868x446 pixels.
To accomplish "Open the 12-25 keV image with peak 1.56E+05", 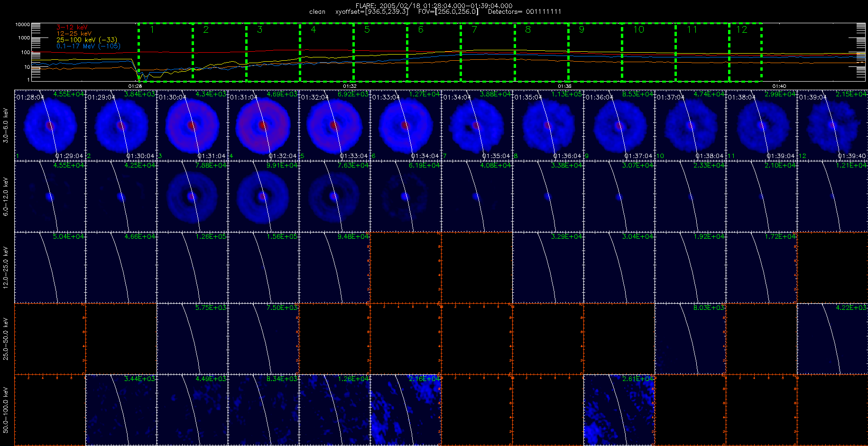I will (x=263, y=268).
